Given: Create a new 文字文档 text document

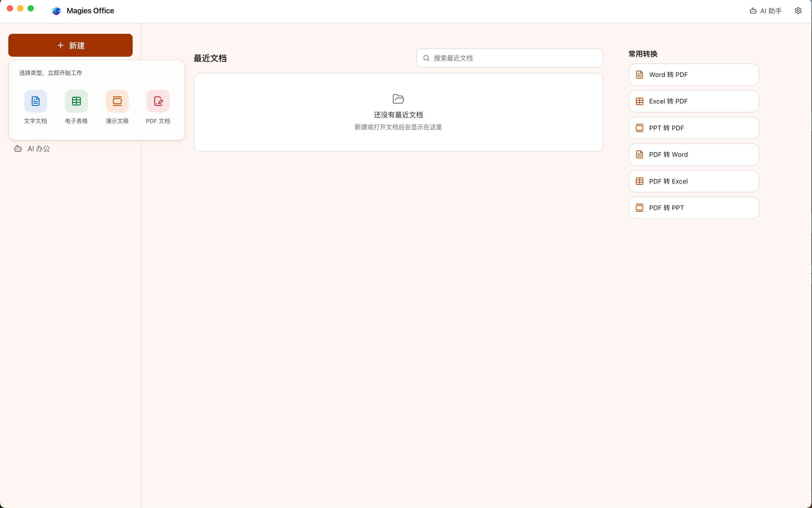Looking at the screenshot, I should [36, 107].
